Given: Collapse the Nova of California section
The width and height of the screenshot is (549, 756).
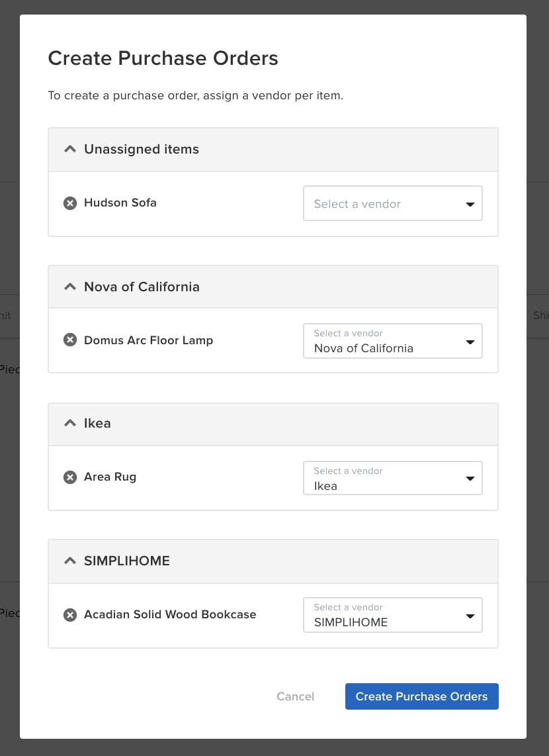Looking at the screenshot, I should pos(69,286).
